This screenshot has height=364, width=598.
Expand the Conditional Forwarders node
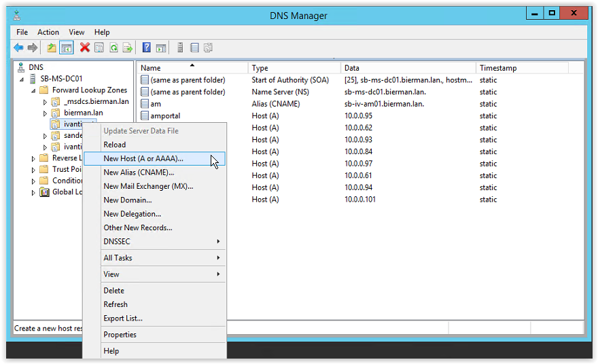[33, 181]
